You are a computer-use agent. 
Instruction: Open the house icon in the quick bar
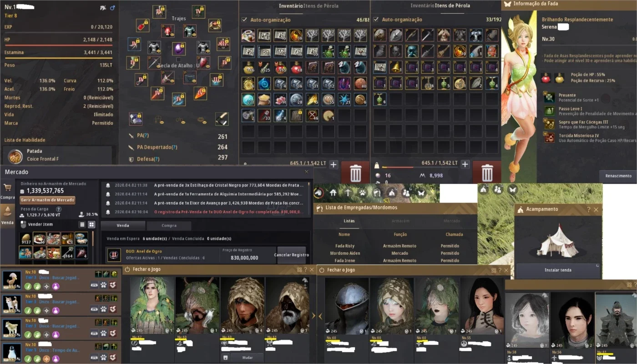(333, 193)
